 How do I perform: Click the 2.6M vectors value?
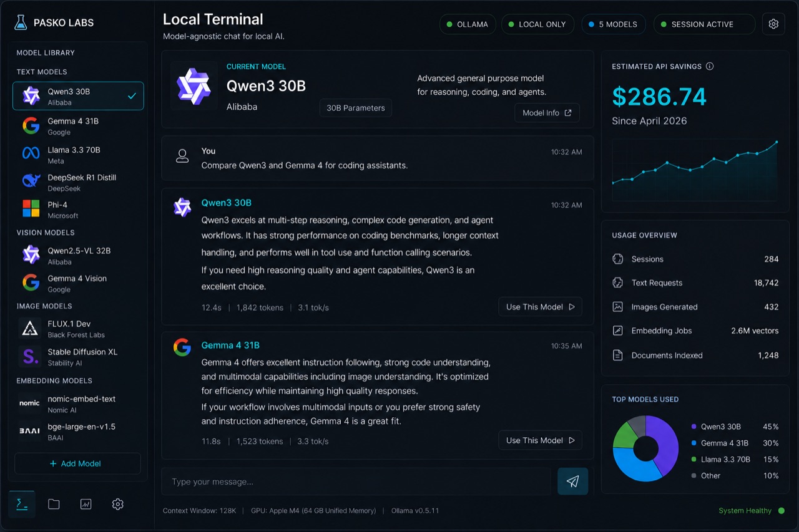tap(755, 331)
